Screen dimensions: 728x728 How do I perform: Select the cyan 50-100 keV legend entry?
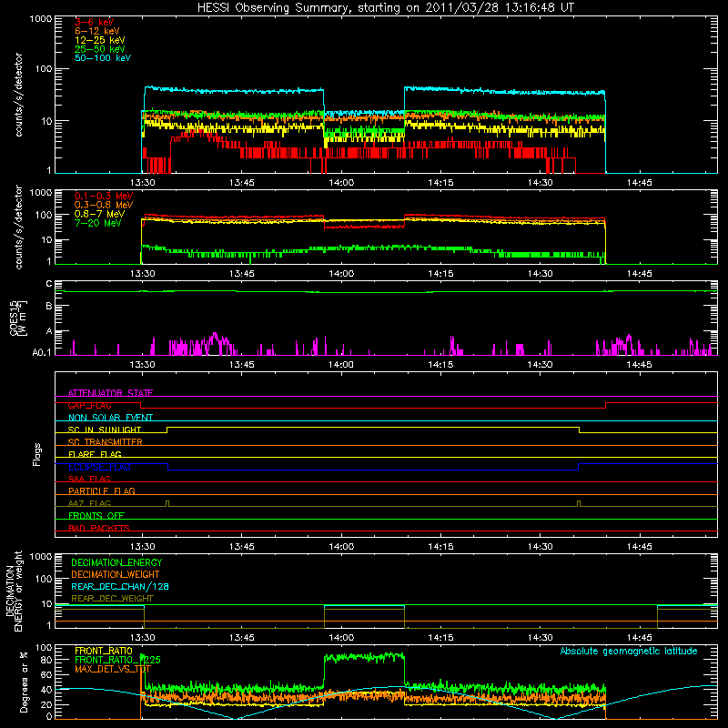pos(103,58)
